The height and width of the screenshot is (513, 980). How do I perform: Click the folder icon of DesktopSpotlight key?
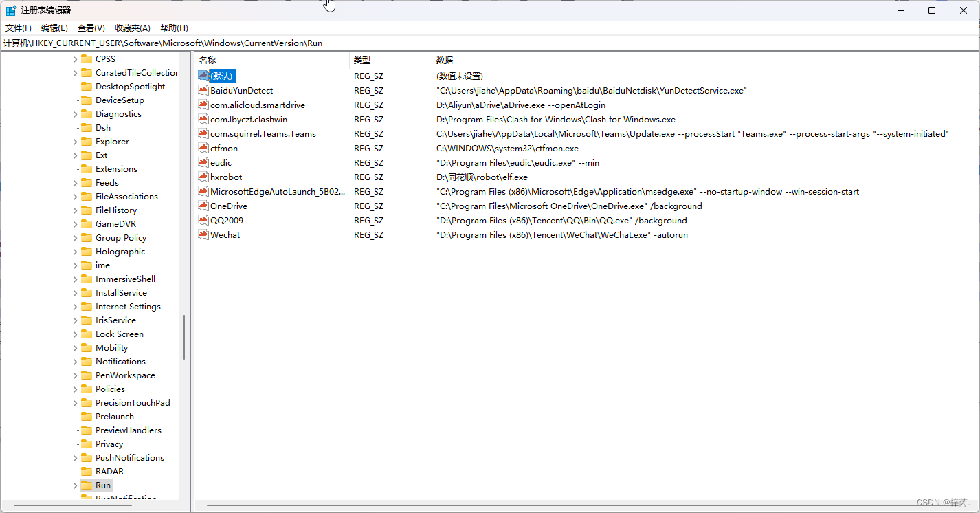point(87,86)
